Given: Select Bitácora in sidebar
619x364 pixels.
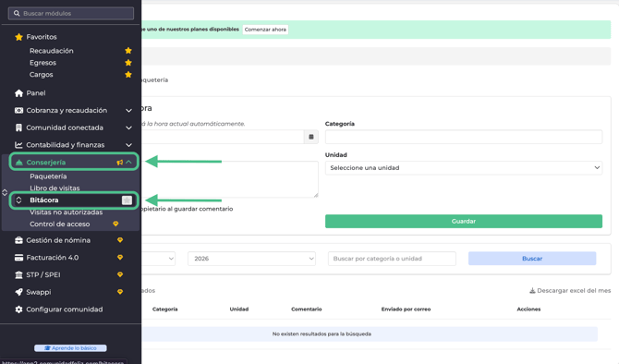Looking at the screenshot, I should 43,200.
